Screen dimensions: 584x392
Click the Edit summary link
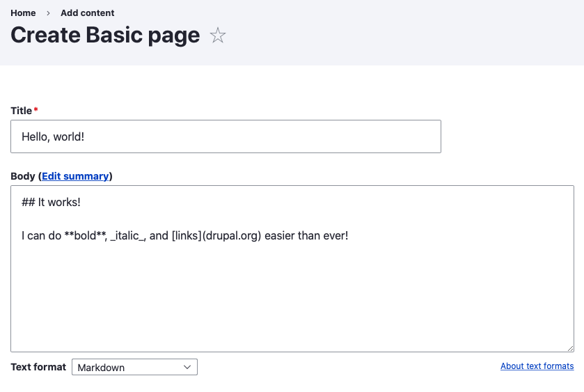click(75, 176)
